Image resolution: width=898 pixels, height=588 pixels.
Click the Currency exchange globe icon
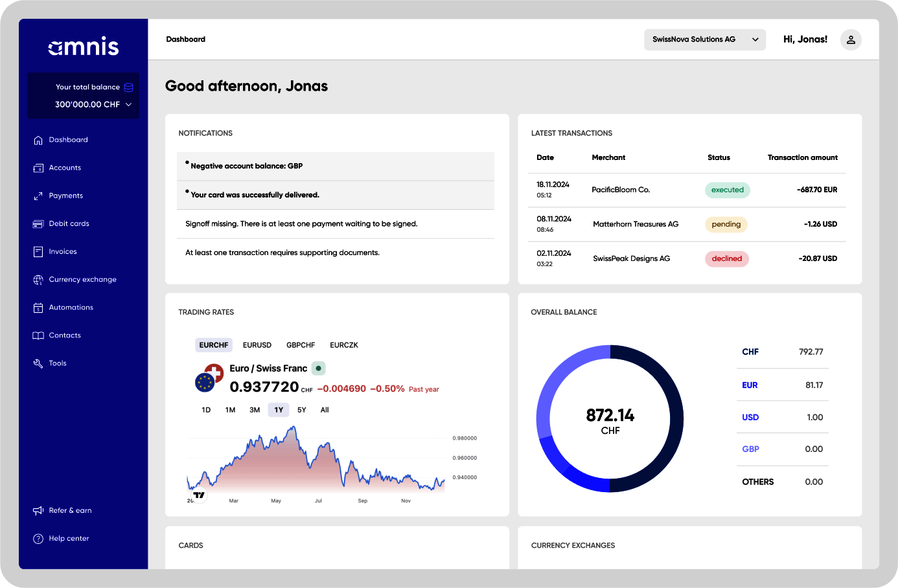click(38, 280)
